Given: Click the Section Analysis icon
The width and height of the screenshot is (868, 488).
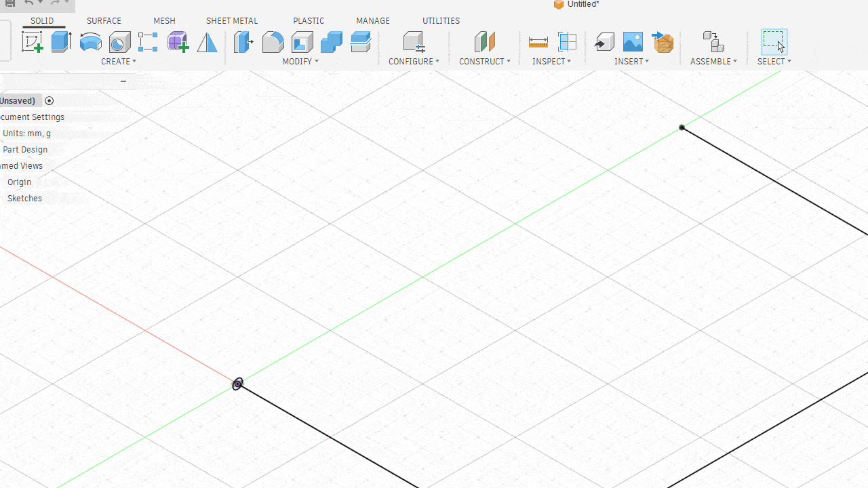Looking at the screenshot, I should click(x=567, y=42).
